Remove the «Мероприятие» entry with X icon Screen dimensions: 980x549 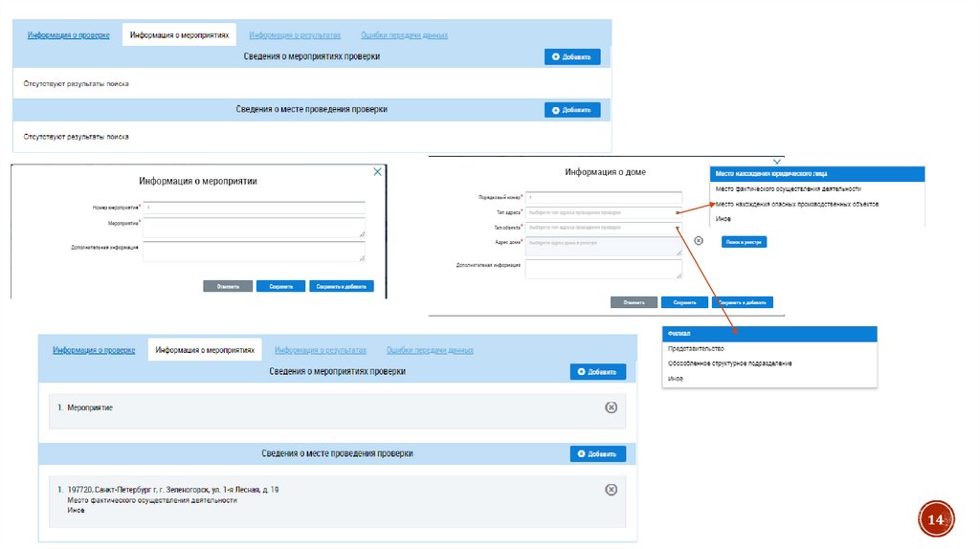[x=611, y=407]
